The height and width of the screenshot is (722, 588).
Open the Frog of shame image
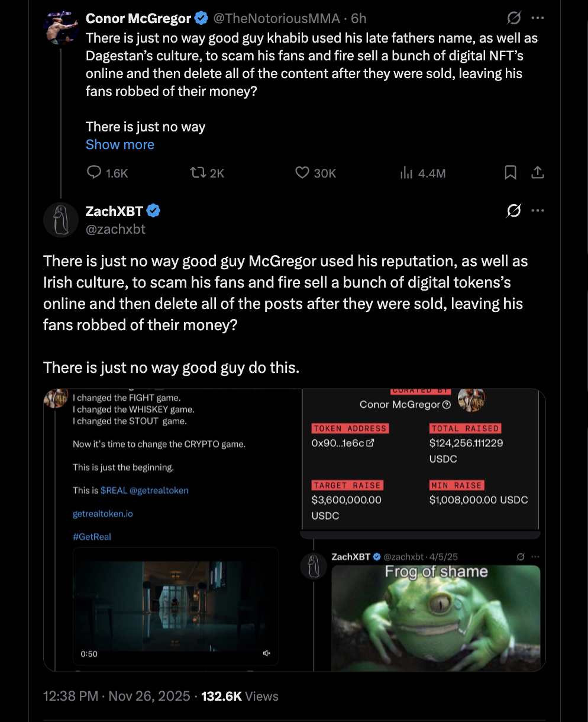(x=436, y=618)
